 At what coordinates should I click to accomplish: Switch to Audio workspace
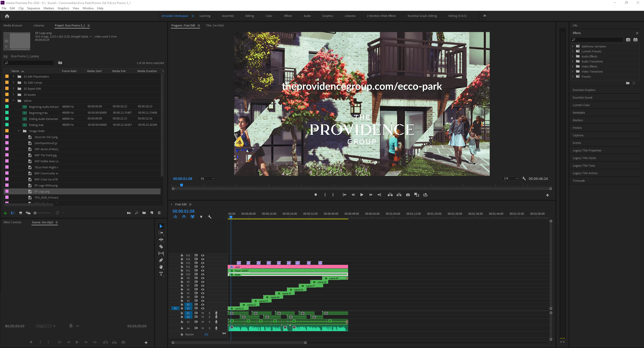(x=307, y=16)
